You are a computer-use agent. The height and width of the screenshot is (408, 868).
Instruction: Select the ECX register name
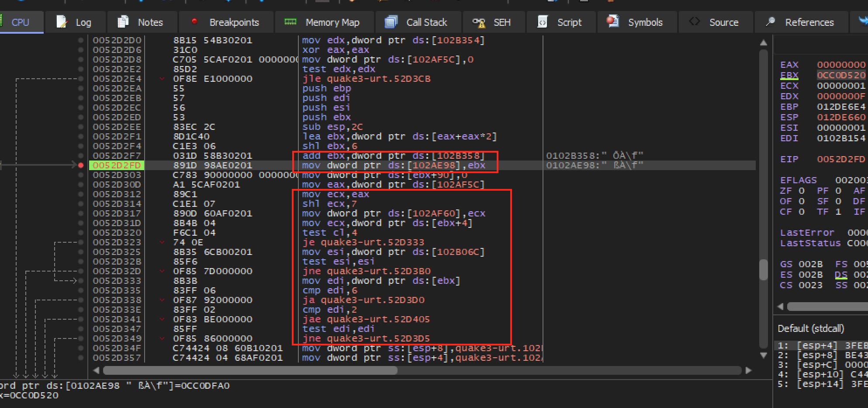pos(789,86)
